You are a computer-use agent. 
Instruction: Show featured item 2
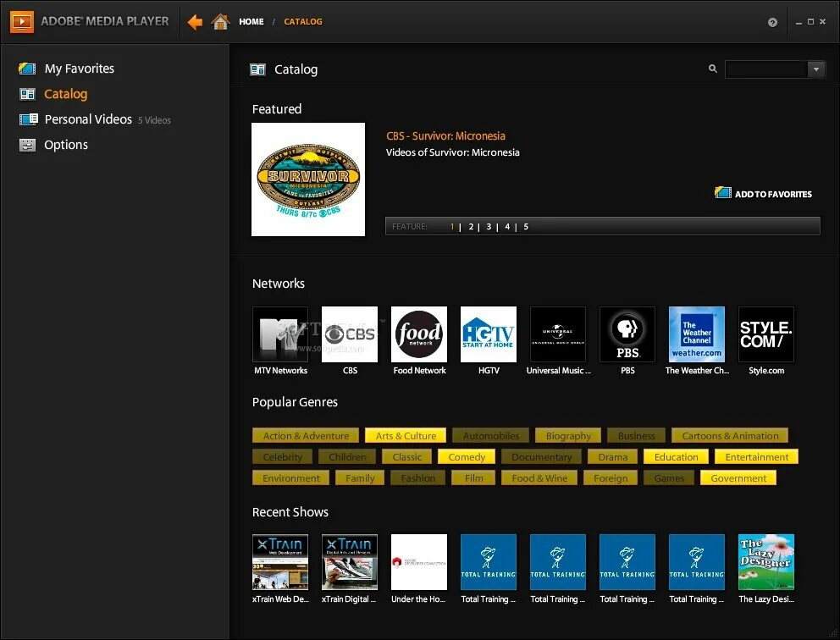click(x=471, y=227)
